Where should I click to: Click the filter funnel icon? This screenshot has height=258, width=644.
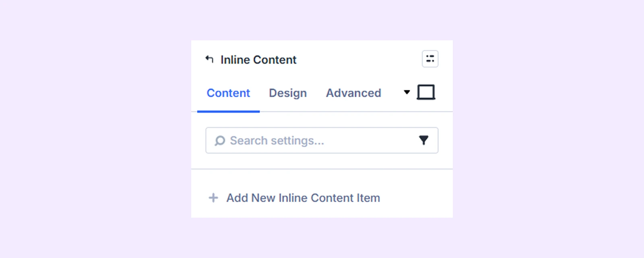tap(423, 140)
